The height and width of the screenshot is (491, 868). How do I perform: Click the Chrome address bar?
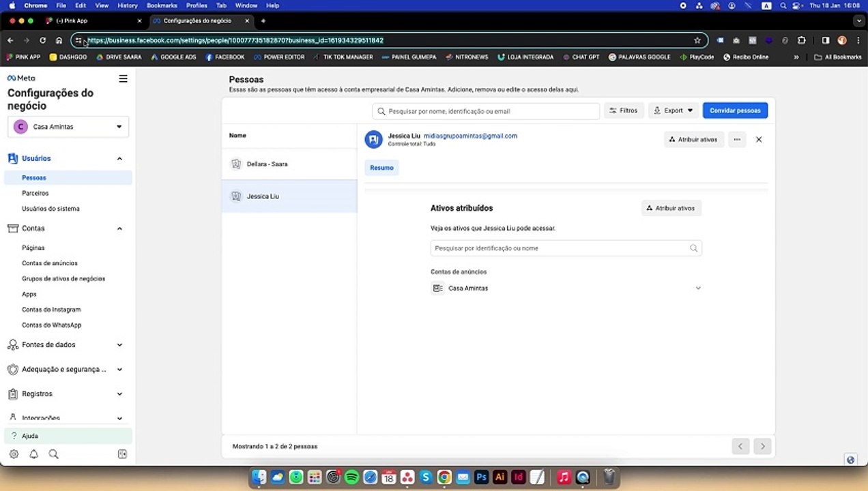tap(389, 40)
